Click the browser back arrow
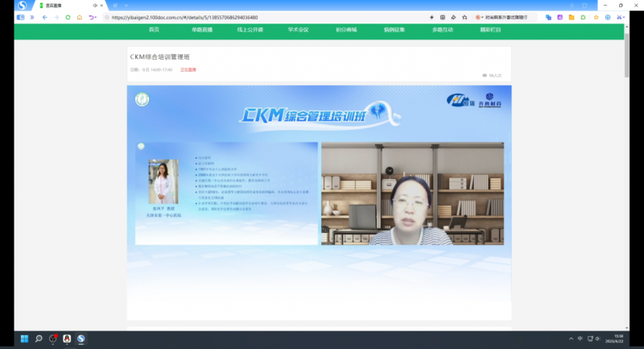The width and height of the screenshot is (644, 349). 44,17
